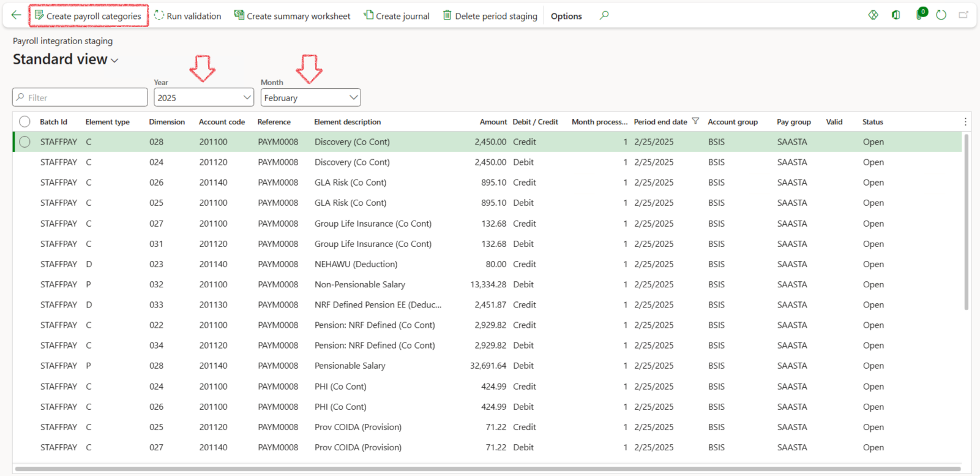Click the Amount column header
This screenshot has height=476, width=980.
(x=493, y=122)
